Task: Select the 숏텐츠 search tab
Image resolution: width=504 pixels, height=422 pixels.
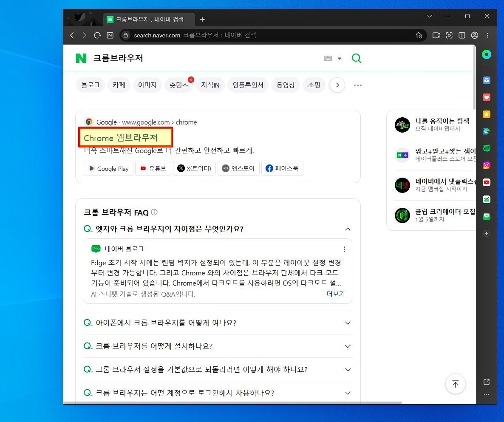Action: point(179,85)
